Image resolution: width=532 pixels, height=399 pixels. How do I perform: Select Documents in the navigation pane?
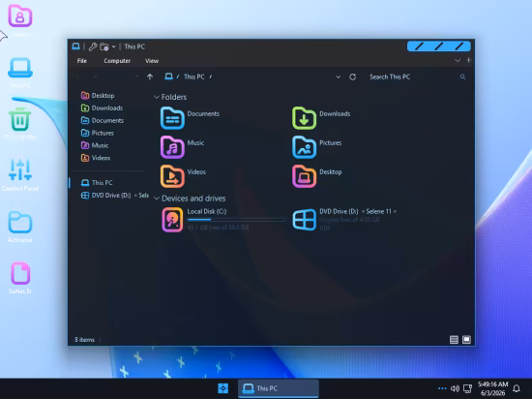coord(103,120)
